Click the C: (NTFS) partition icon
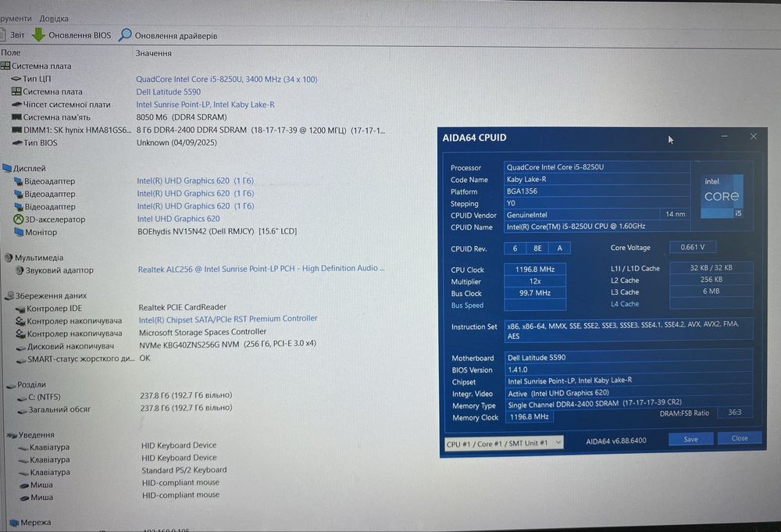Image resolution: width=781 pixels, height=532 pixels. pos(22,398)
